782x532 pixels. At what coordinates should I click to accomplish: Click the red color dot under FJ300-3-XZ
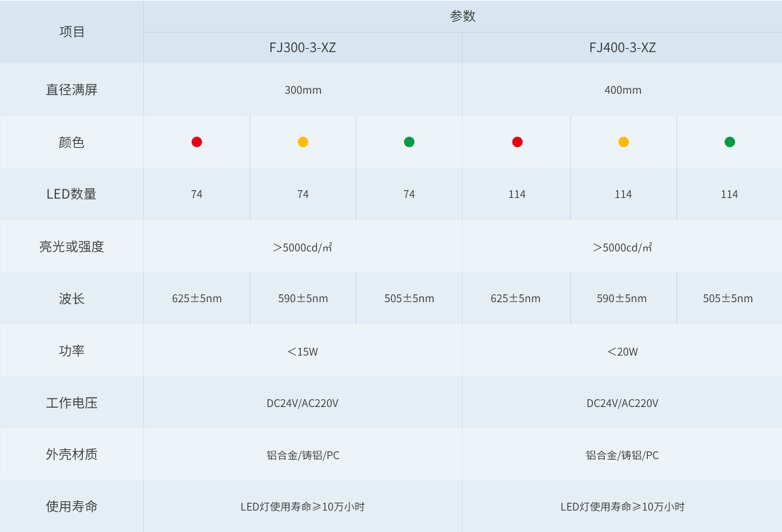(x=197, y=142)
